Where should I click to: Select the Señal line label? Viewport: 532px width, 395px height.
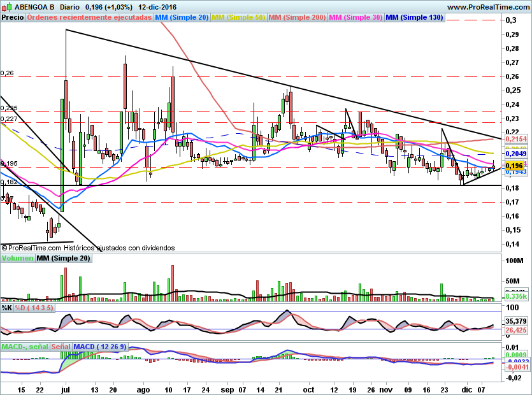pyautogui.click(x=61, y=347)
